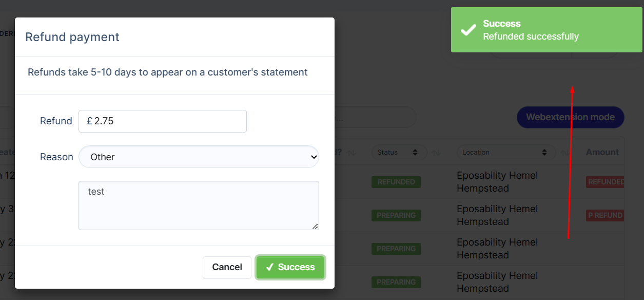Click the Cancel button

point(227,267)
